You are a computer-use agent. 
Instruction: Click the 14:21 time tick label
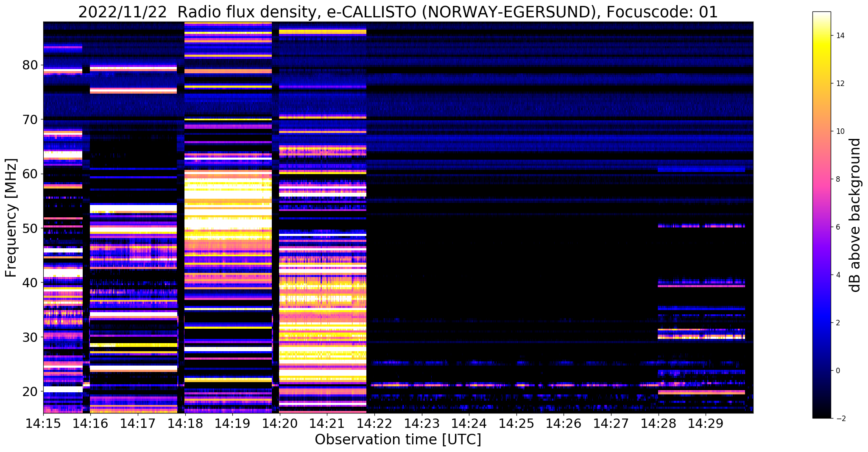click(x=327, y=424)
